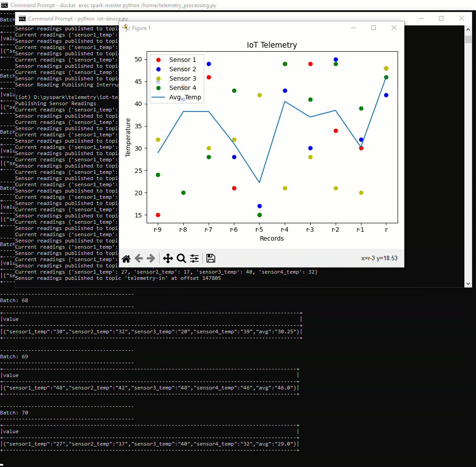Open the subplot configuration sliders

[194, 258]
